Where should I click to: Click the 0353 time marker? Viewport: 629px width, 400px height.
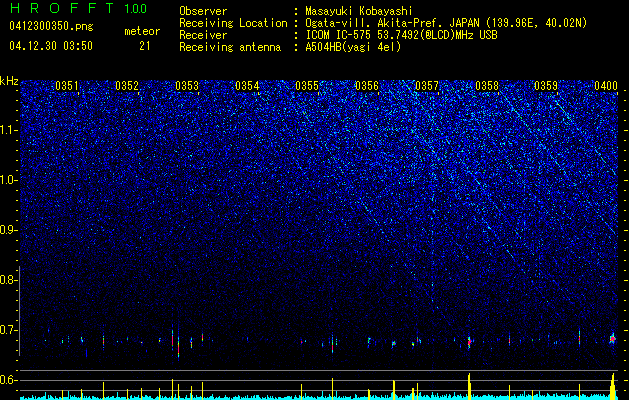187,86
